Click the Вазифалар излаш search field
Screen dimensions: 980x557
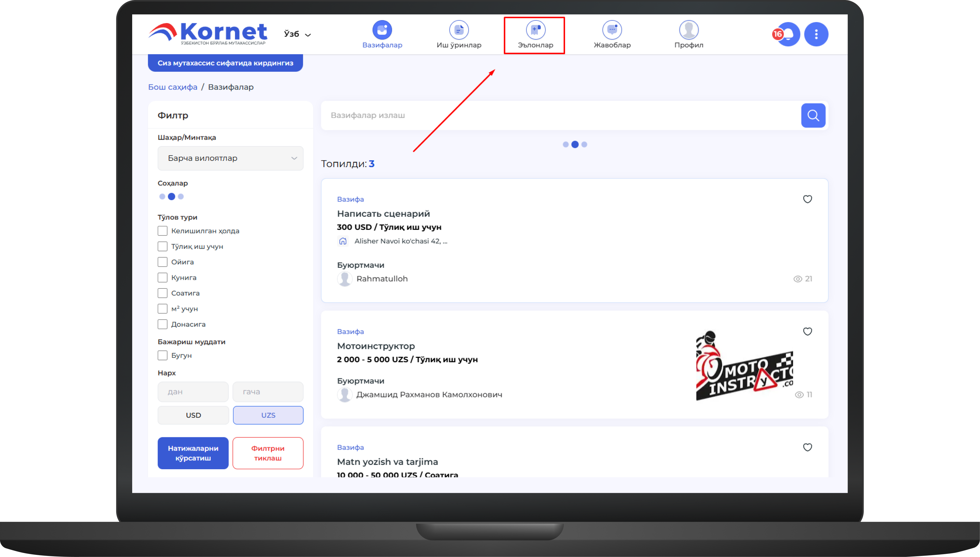[x=558, y=115]
